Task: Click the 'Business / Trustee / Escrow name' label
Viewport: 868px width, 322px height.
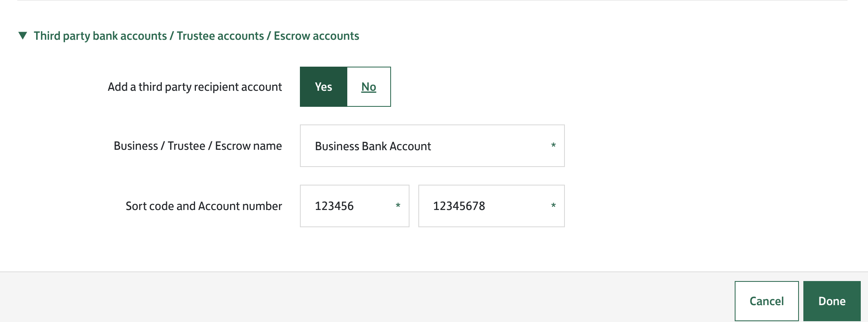Action: [198, 146]
